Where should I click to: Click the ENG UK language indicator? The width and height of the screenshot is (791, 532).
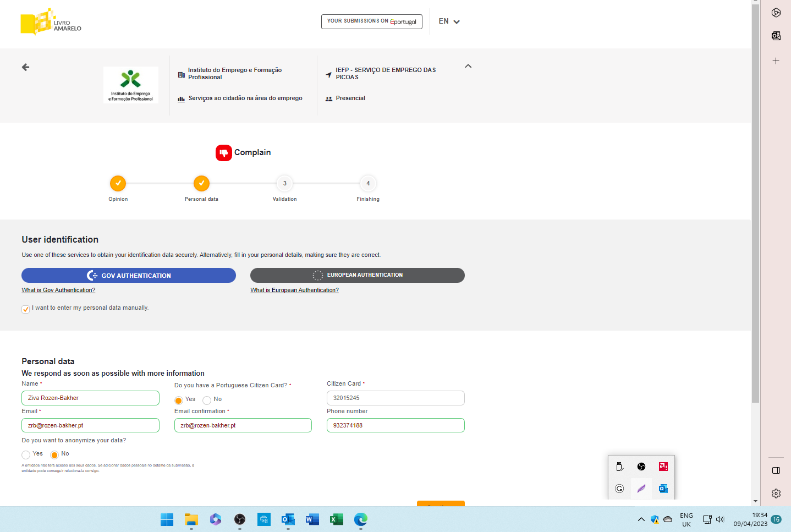686,520
